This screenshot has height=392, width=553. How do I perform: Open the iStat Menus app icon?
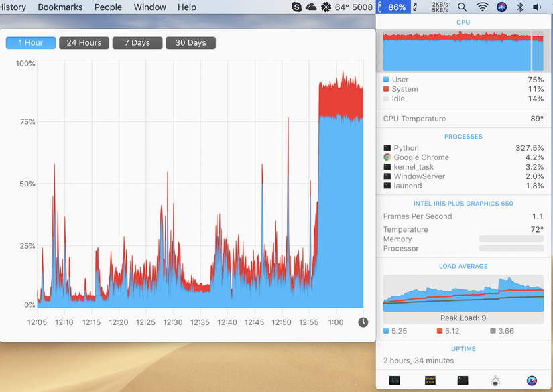pos(532,381)
